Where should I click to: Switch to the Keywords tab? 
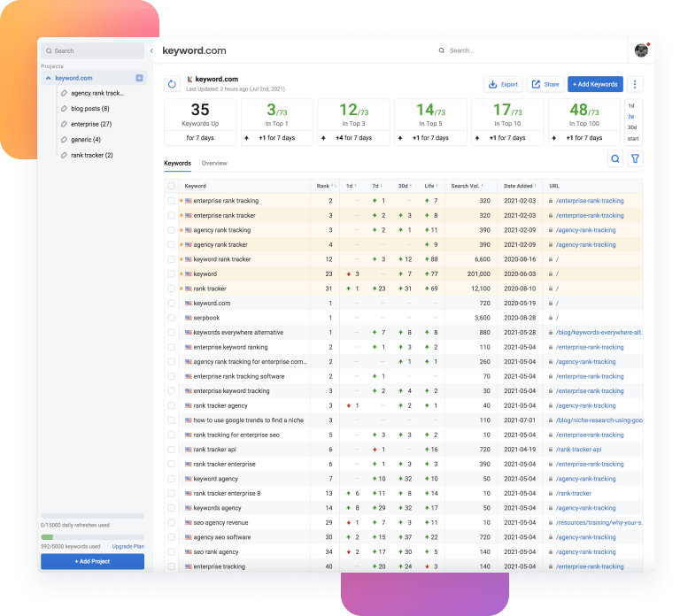pyautogui.click(x=177, y=164)
